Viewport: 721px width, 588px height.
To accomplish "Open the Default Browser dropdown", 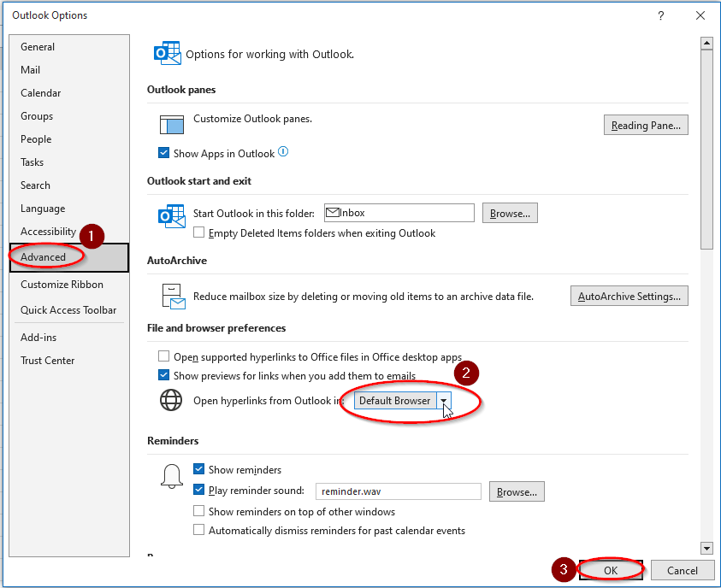I will 444,400.
